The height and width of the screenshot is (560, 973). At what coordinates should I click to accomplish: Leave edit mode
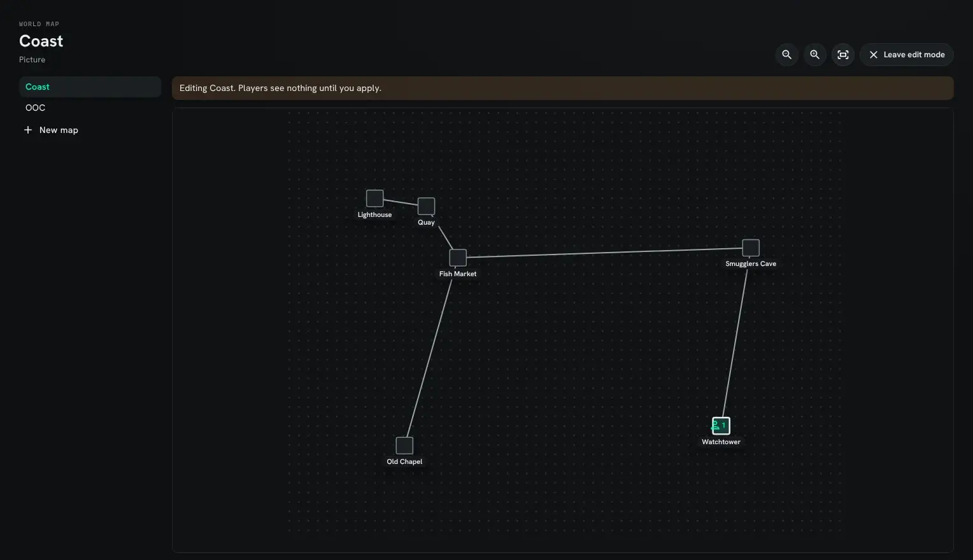pos(907,55)
